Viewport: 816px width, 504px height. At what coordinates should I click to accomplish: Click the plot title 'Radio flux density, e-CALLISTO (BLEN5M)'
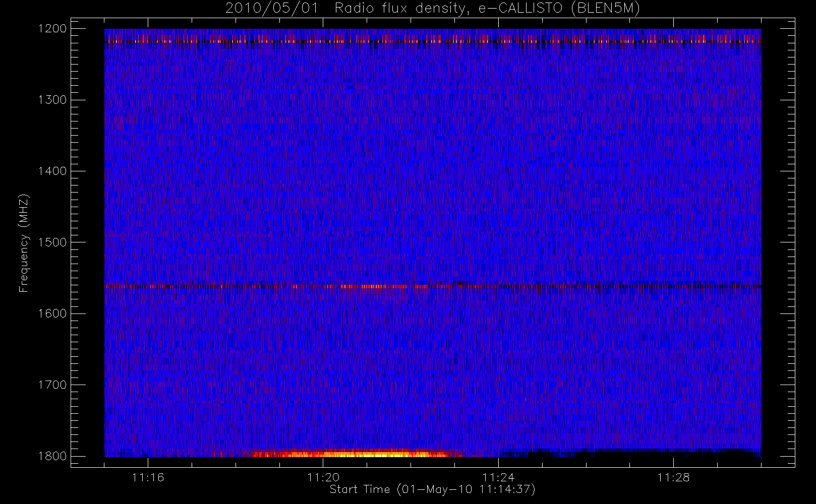tap(487, 8)
